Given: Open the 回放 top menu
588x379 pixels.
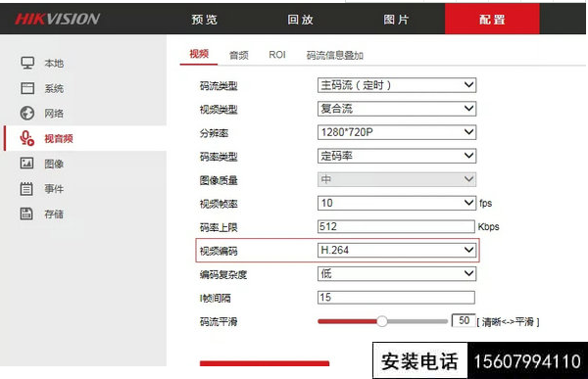Looking at the screenshot, I should pyautogui.click(x=301, y=20).
